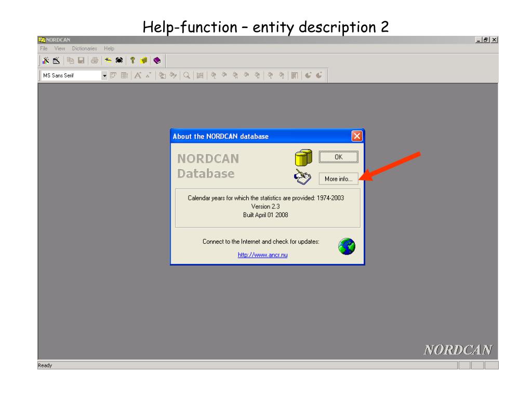Image resolution: width=532 pixels, height=399 pixels.
Task: Launch the table wizard icon beside graph wizard
Action: (x=56, y=61)
